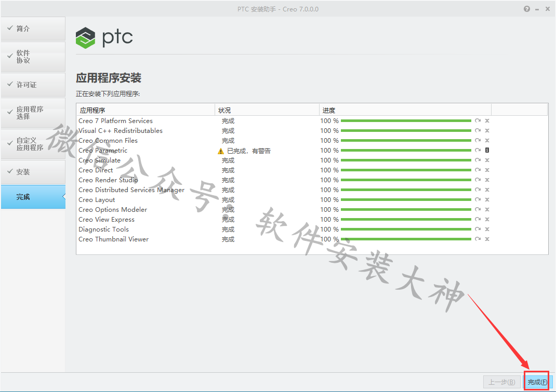Open the help question mark icon

pyautogui.click(x=527, y=9)
